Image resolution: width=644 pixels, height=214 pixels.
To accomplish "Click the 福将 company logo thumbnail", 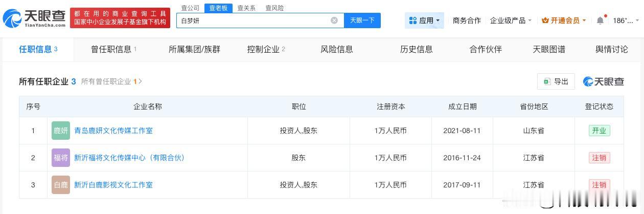I will [x=61, y=158].
